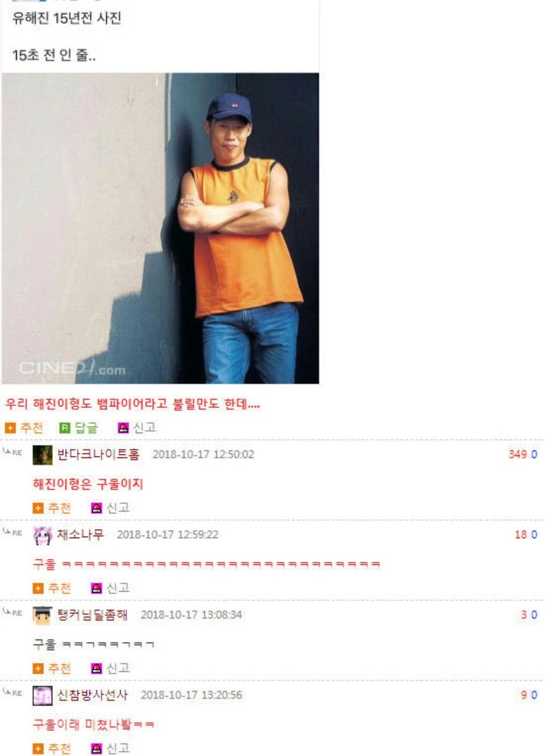Click the green 답글 reply icon under the post

point(64,427)
